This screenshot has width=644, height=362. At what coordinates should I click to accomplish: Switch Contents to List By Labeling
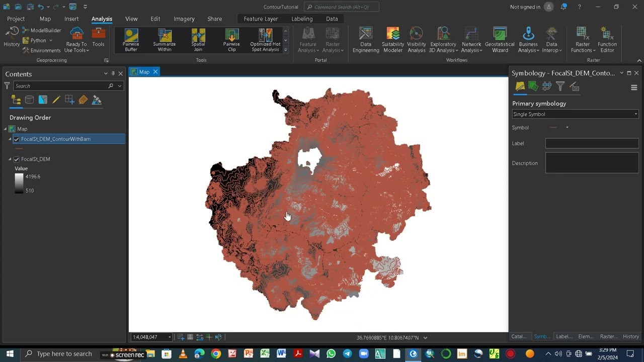point(83,100)
